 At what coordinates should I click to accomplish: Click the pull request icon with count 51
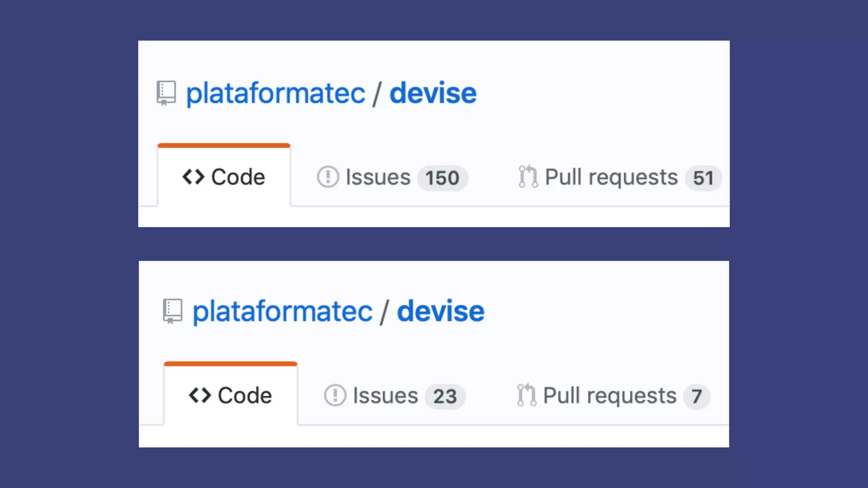click(528, 177)
